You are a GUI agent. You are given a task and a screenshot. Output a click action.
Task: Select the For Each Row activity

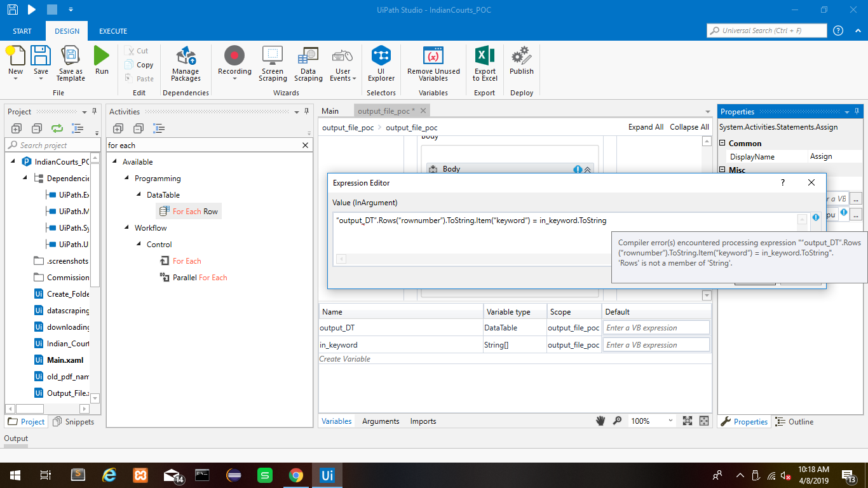coord(195,212)
